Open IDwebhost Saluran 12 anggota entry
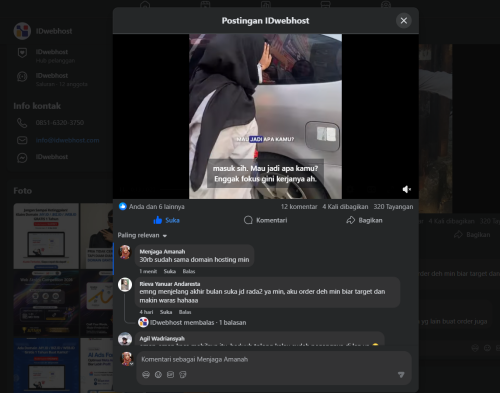This screenshot has width=500, height=393. click(x=62, y=80)
